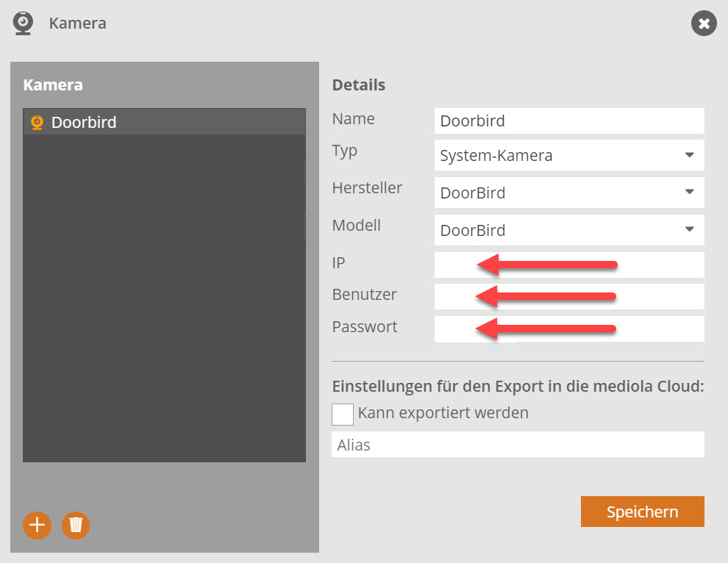Click the Details heading text
The width and height of the screenshot is (728, 563).
359,85
